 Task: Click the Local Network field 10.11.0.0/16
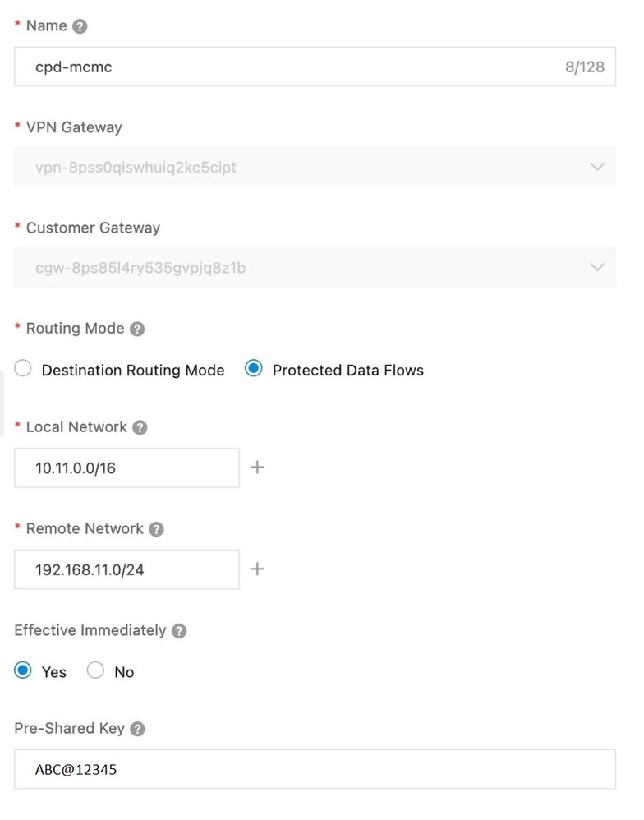(126, 468)
